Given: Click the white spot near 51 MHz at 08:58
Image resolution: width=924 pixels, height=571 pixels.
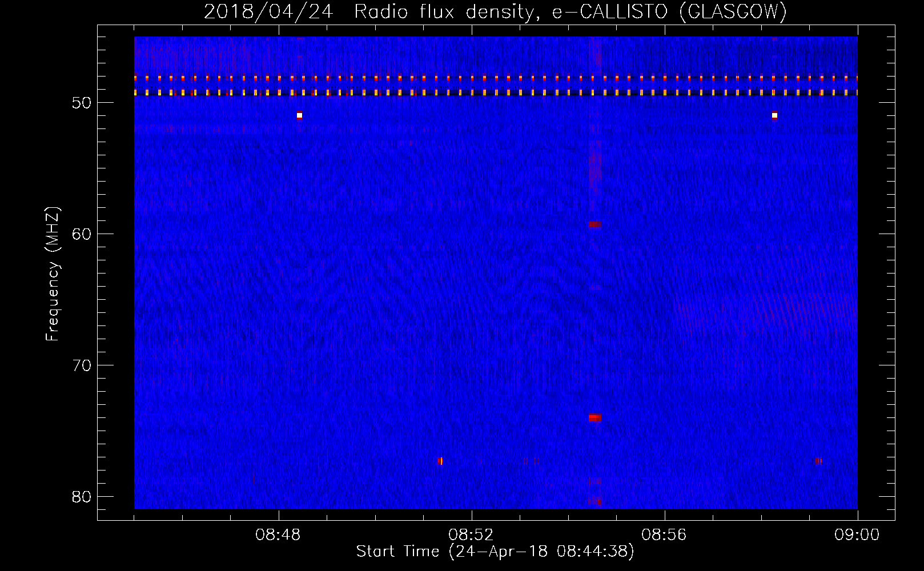Looking at the screenshot, I should [x=774, y=115].
